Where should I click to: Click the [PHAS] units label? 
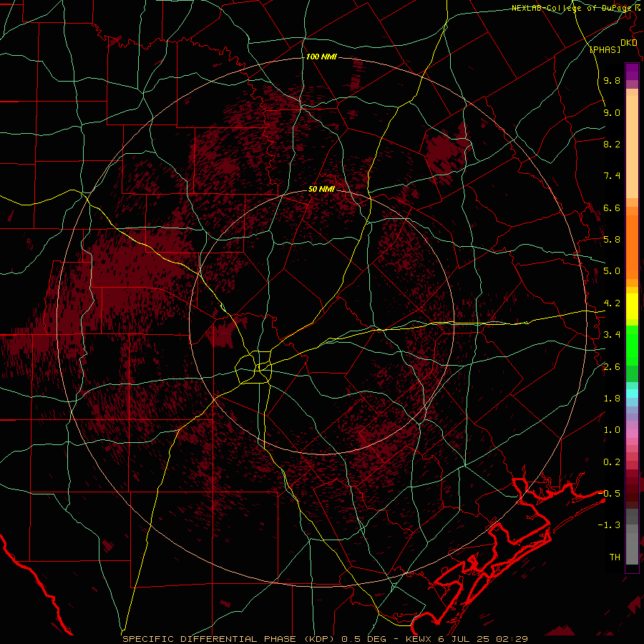(605, 49)
